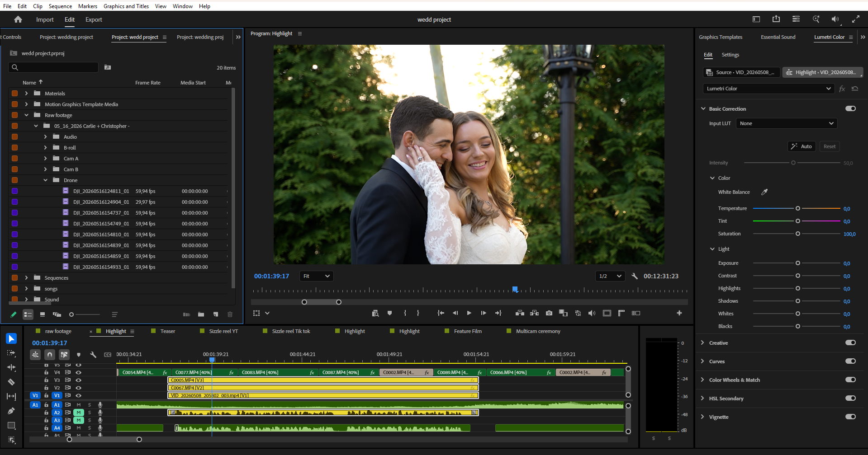Go to the Home screen icon
Screen dimensions: 868x455
18,19
